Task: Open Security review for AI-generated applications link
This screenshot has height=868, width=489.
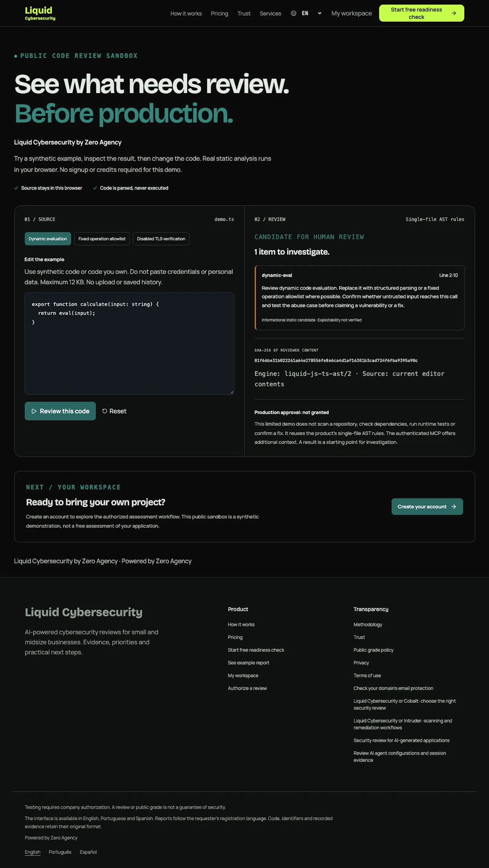Action: [401, 740]
